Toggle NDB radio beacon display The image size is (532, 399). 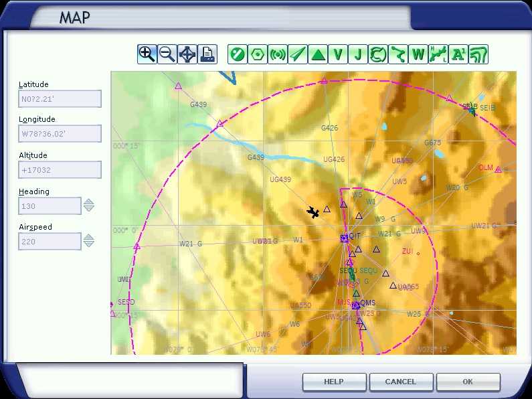coord(278,54)
